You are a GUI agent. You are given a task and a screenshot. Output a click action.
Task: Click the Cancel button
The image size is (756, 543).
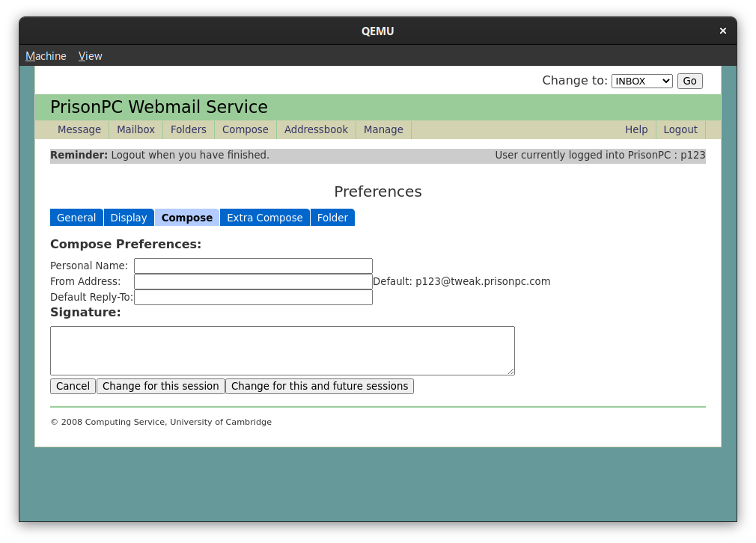(x=73, y=386)
